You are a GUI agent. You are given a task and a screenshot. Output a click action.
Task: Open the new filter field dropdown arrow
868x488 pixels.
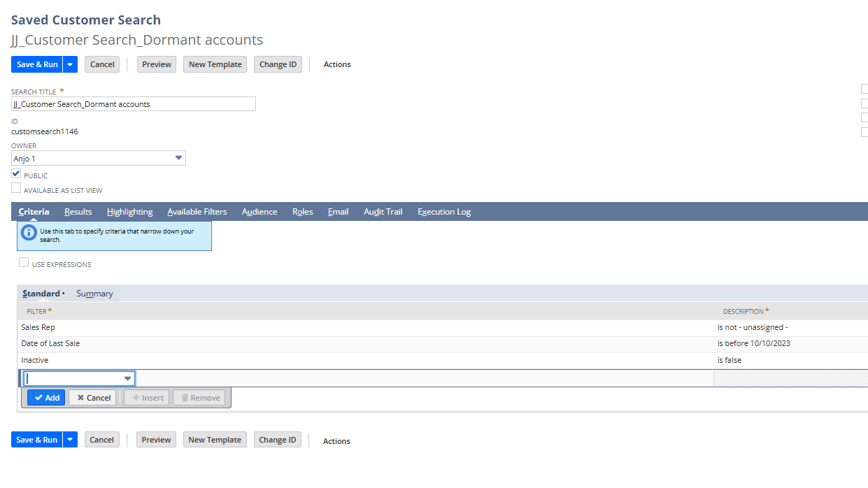[127, 378]
